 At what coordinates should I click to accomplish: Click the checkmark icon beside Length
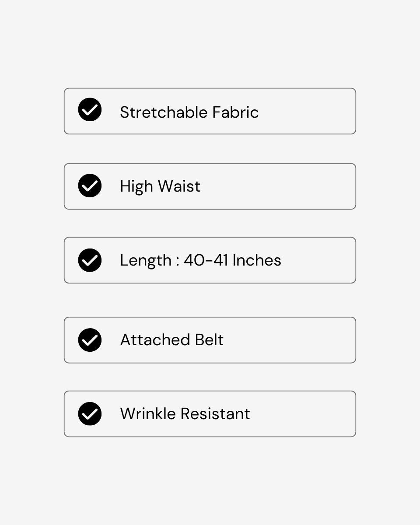click(90, 260)
